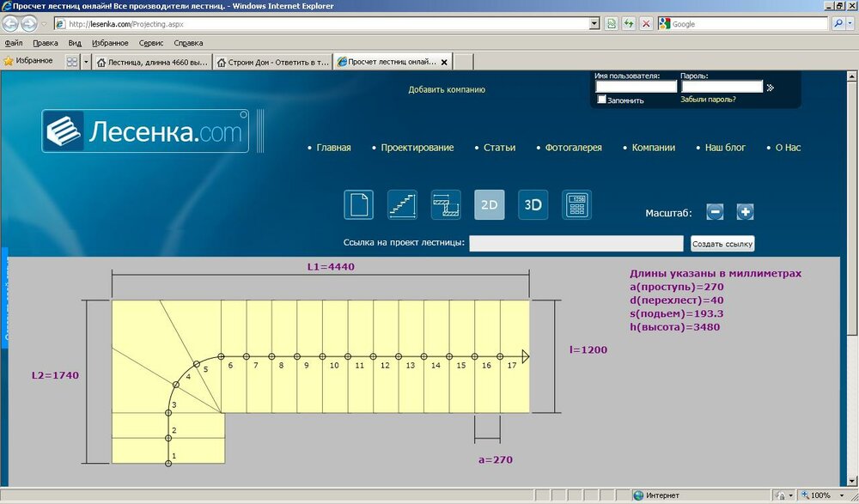Open the Забыли пароль? link
The image size is (859, 504).
(x=708, y=100)
